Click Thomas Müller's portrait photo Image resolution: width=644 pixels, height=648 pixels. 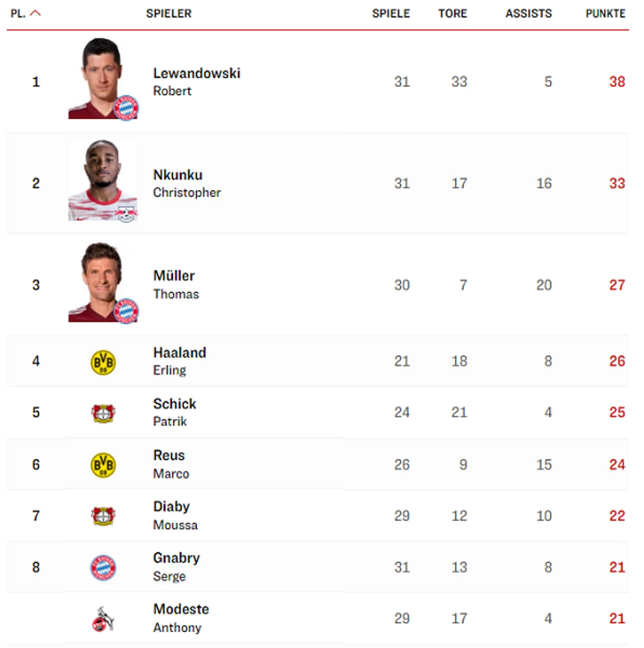(103, 282)
